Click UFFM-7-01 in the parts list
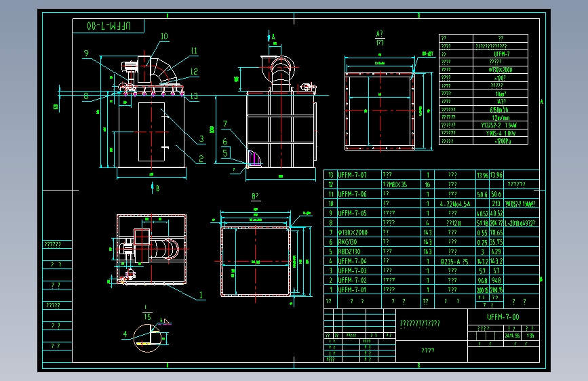The width and height of the screenshot is (588, 381). [352, 290]
